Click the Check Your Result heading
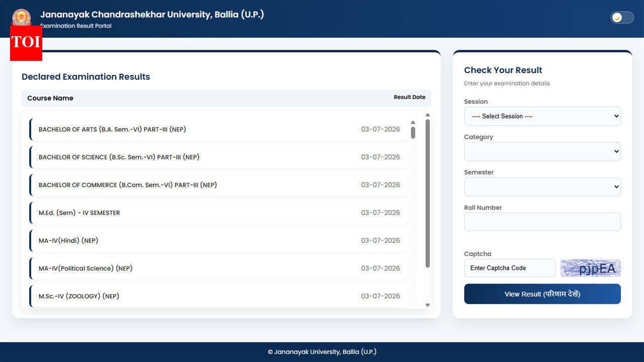Image resolution: width=644 pixels, height=362 pixels. (503, 70)
